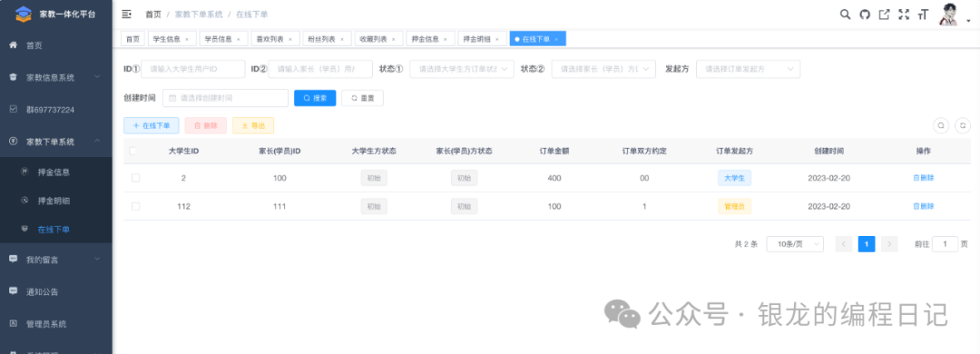Toggle fullscreen mode icon
Image resolution: width=980 pixels, height=354 pixels.
903,15
